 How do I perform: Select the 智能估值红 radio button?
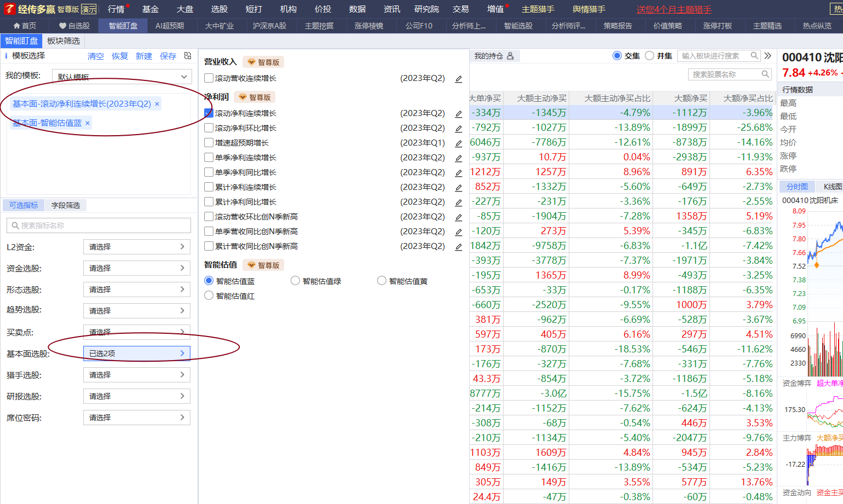coord(209,296)
